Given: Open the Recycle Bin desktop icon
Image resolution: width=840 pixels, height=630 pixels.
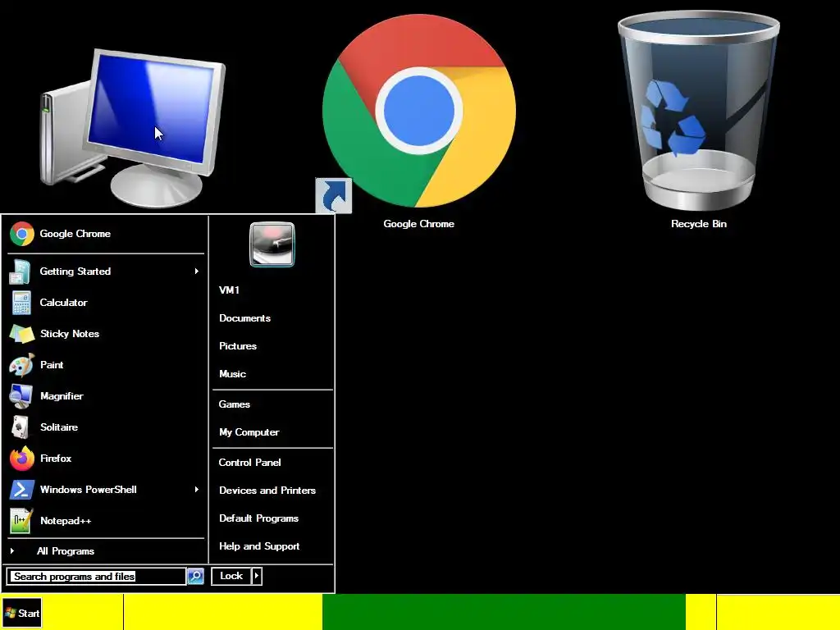Looking at the screenshot, I should tap(699, 122).
